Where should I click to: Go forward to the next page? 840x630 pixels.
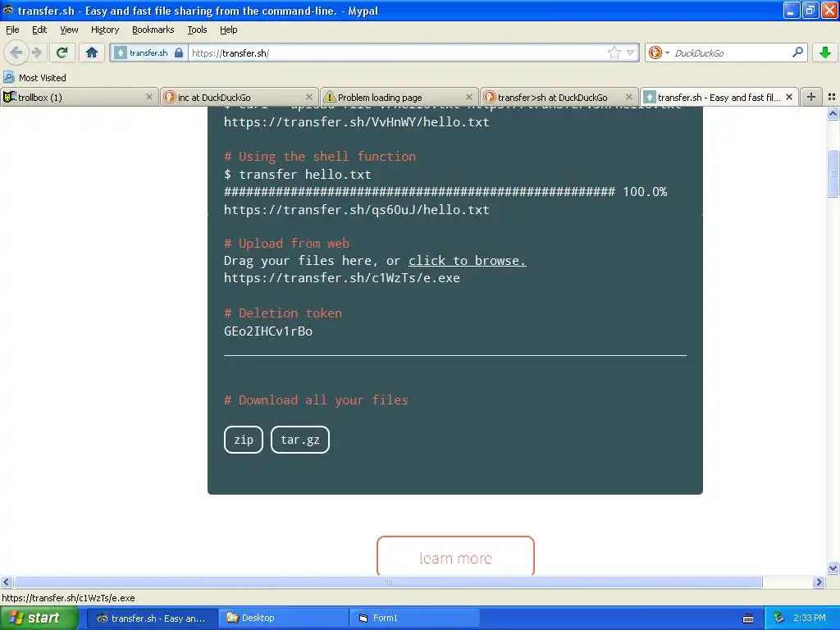[x=36, y=52]
